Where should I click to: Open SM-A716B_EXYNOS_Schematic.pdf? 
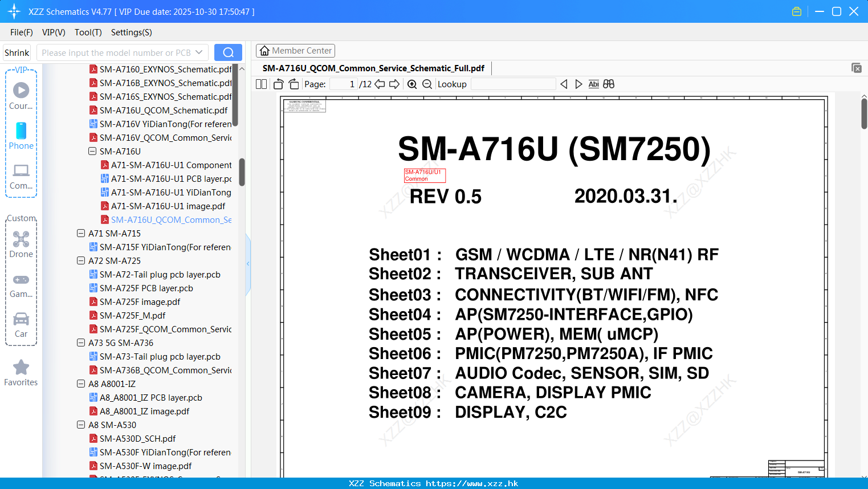point(161,83)
